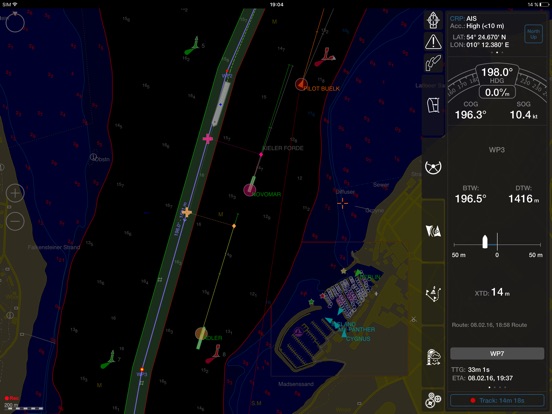Toggle the North Up orientation button

(533, 34)
